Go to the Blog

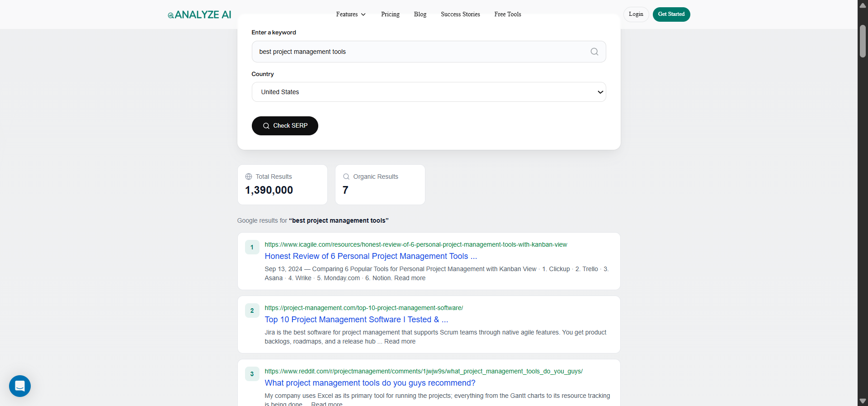(420, 14)
